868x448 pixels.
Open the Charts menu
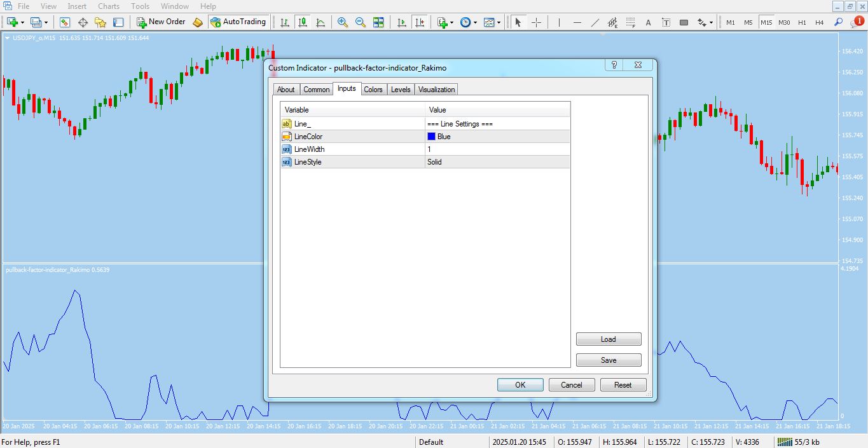[109, 6]
